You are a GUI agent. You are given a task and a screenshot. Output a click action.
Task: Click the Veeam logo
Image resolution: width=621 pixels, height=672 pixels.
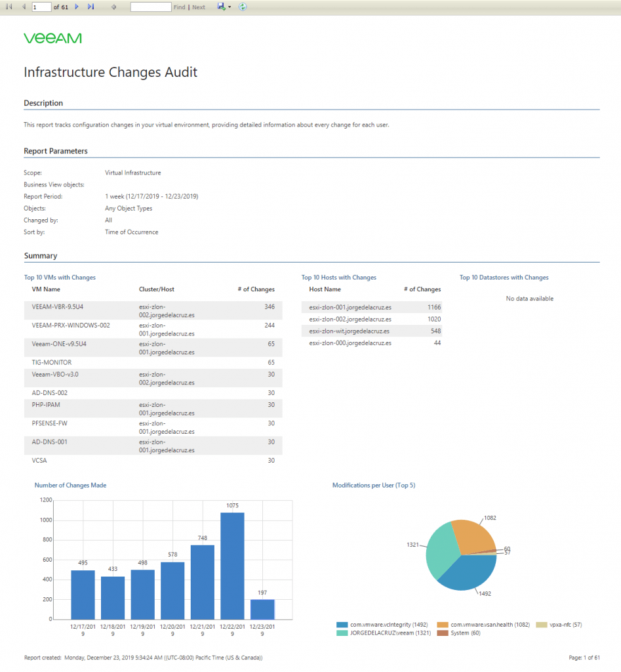point(52,38)
